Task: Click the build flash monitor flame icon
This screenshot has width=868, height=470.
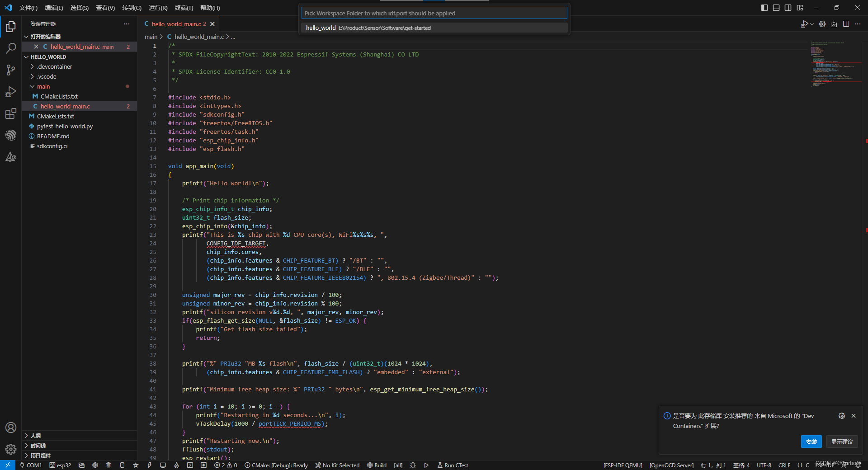Action: 176,465
